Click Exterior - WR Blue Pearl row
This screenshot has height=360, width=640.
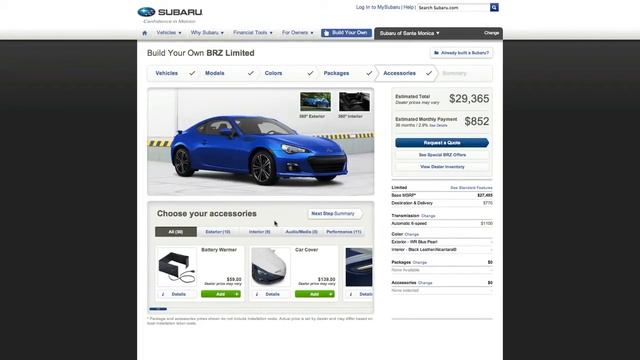click(442, 242)
